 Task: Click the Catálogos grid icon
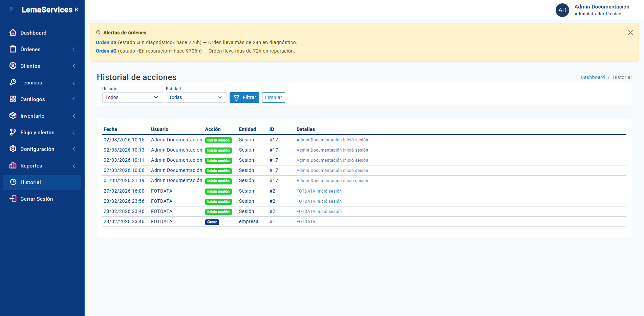click(x=13, y=99)
